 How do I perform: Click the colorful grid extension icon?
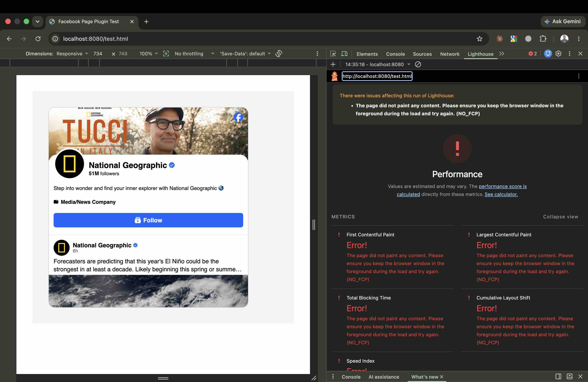coord(514,39)
